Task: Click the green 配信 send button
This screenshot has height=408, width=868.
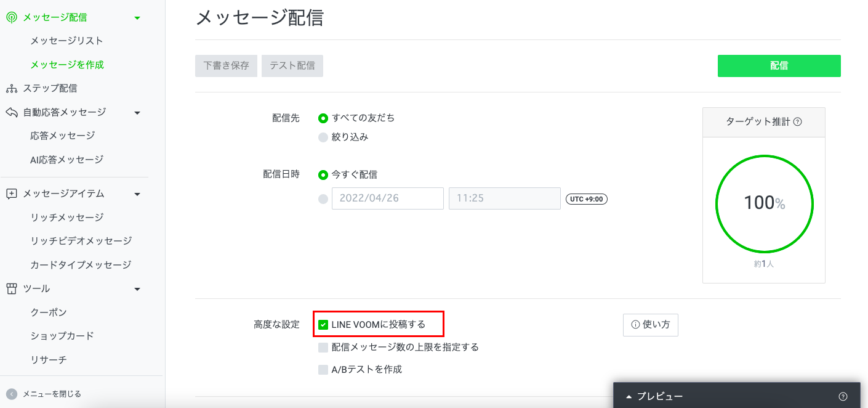Action: coord(779,65)
